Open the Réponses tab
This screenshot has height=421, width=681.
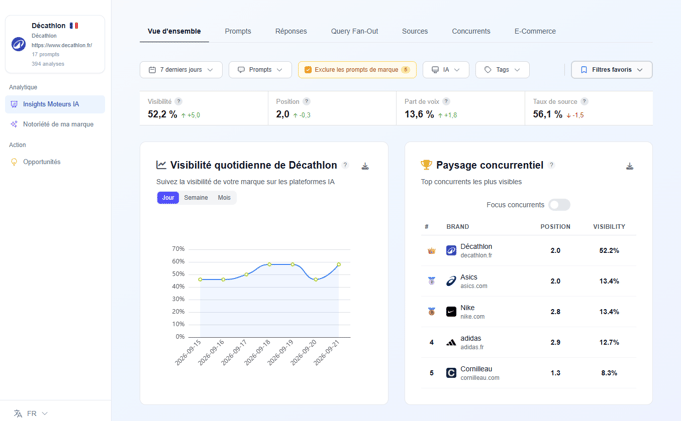291,31
